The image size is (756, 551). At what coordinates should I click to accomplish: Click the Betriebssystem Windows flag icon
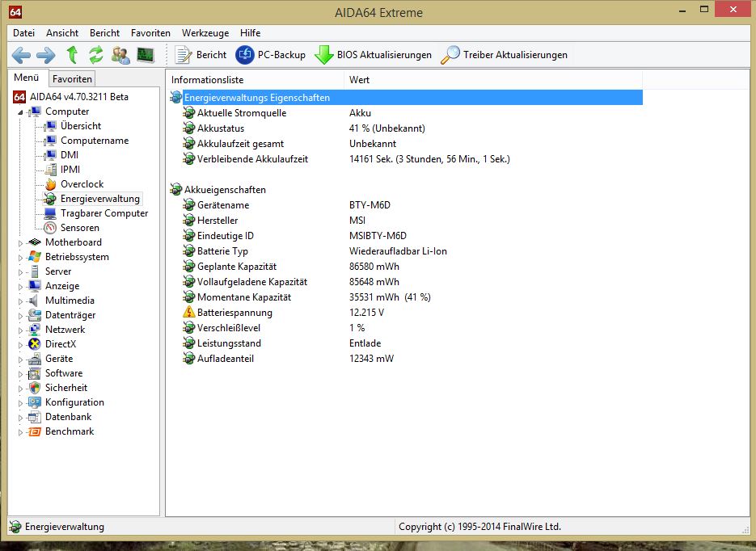(34, 257)
